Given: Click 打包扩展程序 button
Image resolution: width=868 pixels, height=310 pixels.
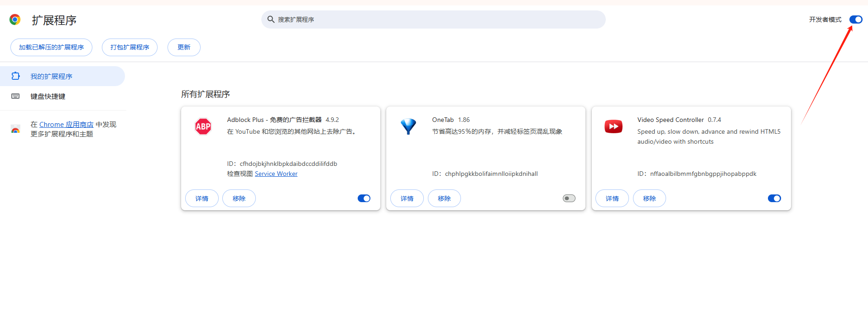Looking at the screenshot, I should [x=129, y=47].
